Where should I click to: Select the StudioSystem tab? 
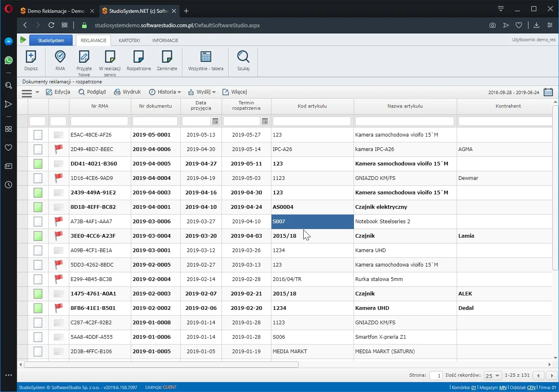click(51, 40)
